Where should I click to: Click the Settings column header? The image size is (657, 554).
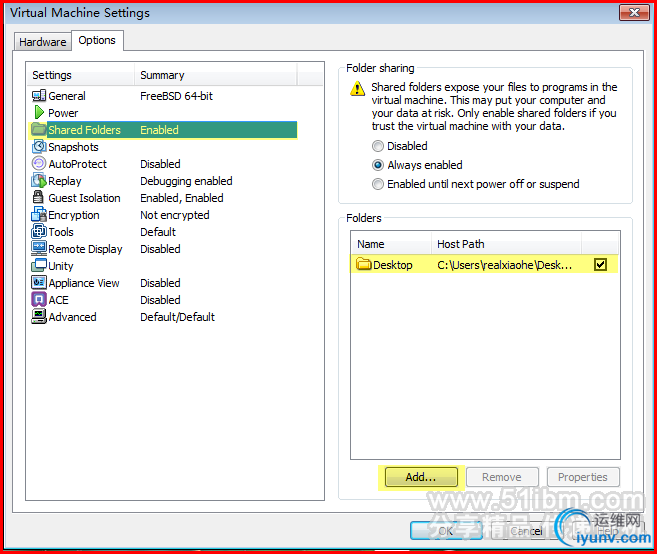click(81, 75)
